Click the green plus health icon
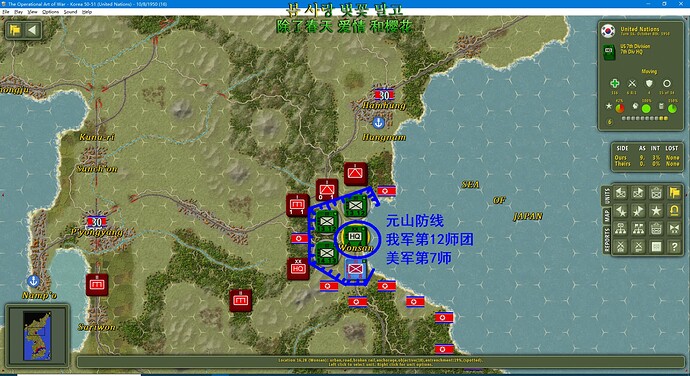The width and height of the screenshot is (690, 376). [x=614, y=83]
